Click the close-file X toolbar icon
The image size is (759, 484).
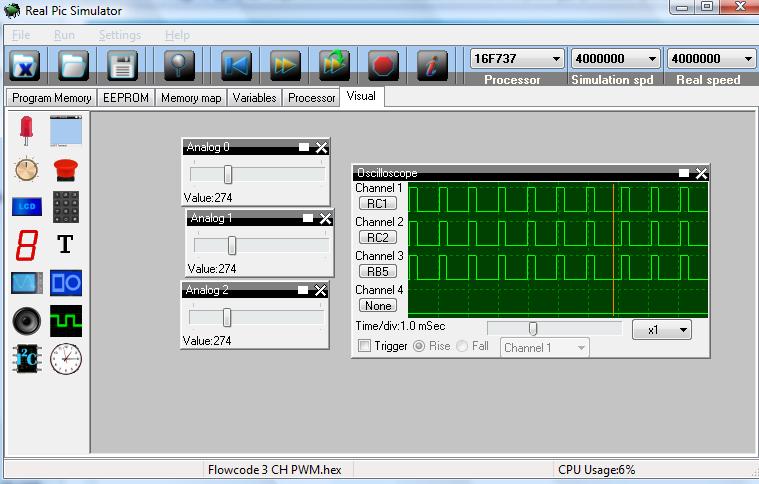click(x=24, y=65)
